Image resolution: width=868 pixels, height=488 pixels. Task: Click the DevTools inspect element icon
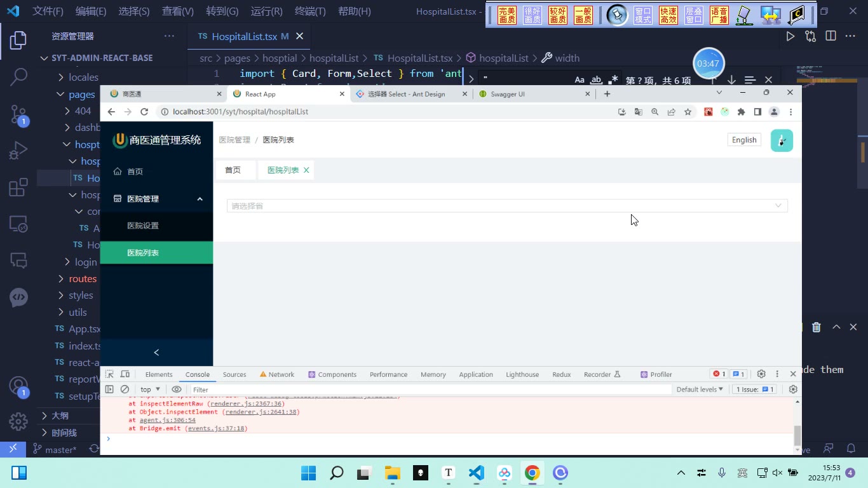click(x=110, y=374)
